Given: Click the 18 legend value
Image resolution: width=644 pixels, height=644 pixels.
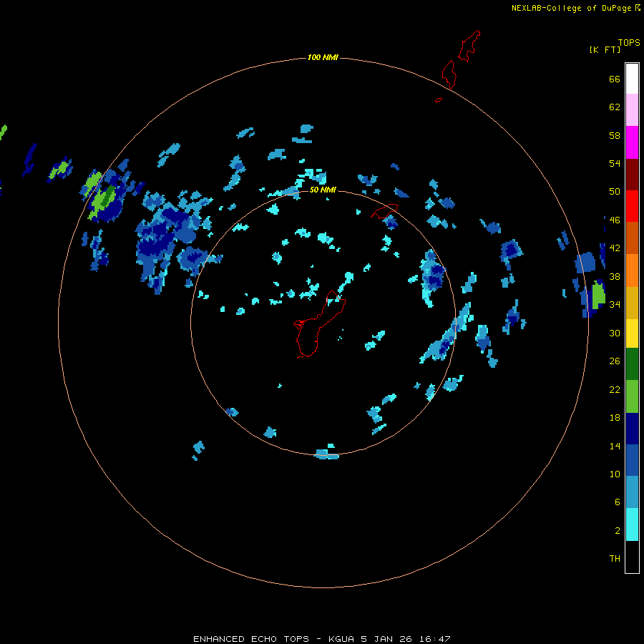Looking at the screenshot, I should 615,417.
